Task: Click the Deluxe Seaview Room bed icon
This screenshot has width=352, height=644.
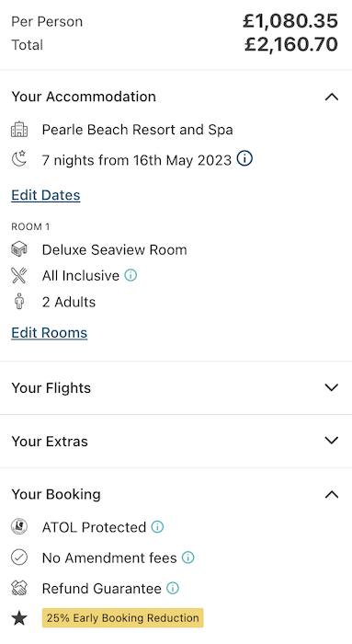Action: (19, 249)
